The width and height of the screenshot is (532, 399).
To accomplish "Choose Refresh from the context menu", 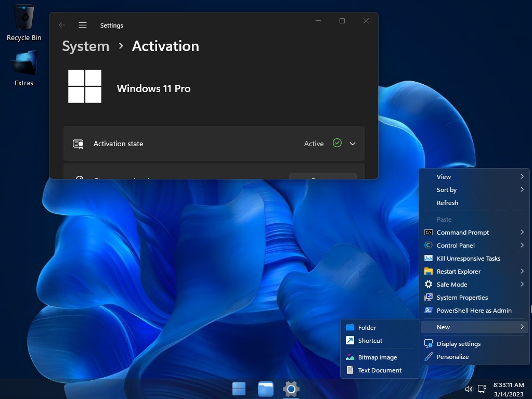I will tap(474, 202).
